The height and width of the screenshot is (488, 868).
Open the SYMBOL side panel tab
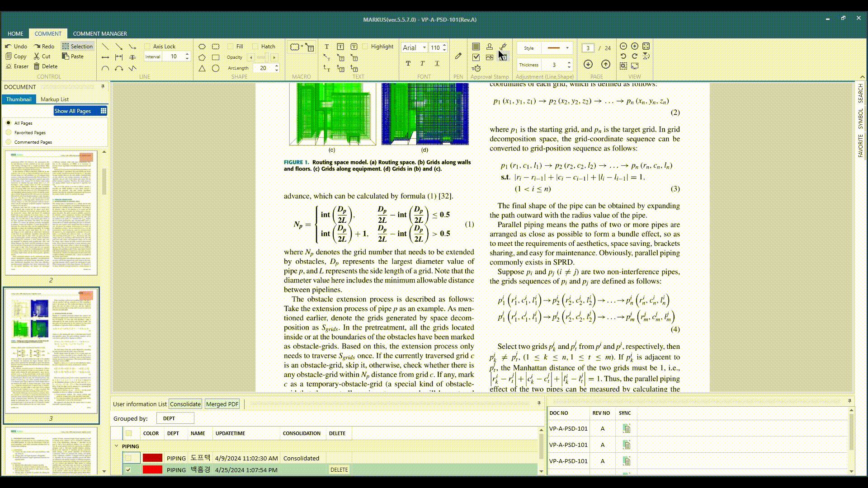point(860,118)
